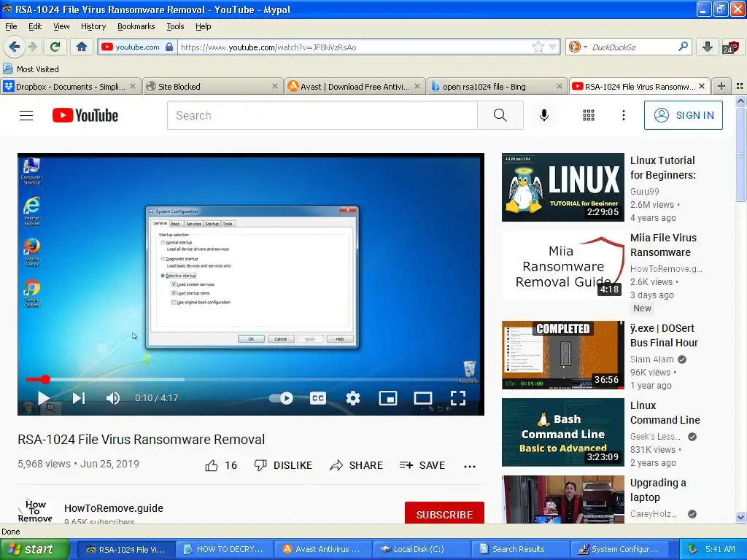This screenshot has width=747, height=560.
Task: Show the list all tabs button
Action: (x=740, y=86)
